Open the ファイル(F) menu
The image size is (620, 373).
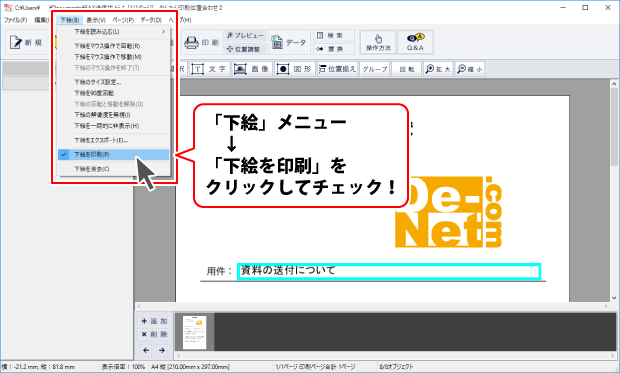pos(15,20)
